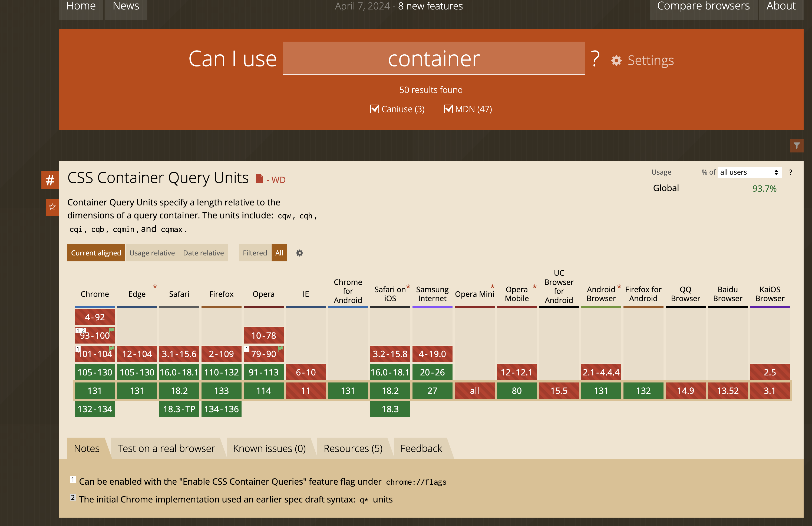The height and width of the screenshot is (526, 812).
Task: Click the green Chrome 131 support cell
Action: tap(95, 391)
